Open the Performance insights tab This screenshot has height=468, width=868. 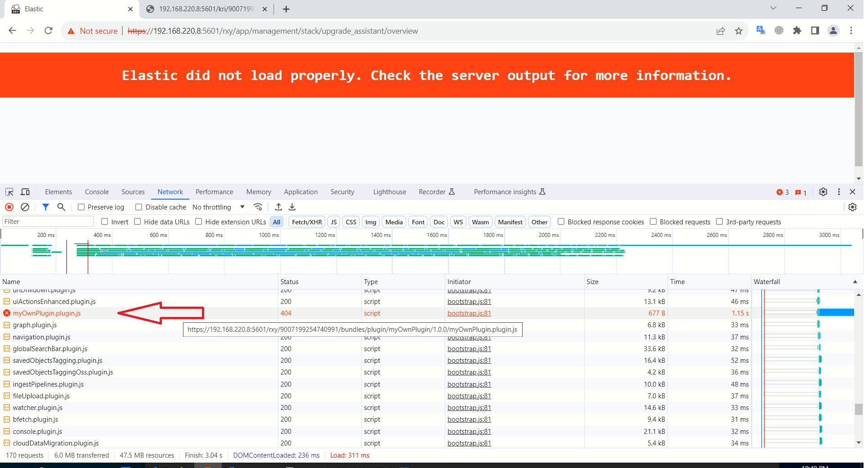click(506, 192)
